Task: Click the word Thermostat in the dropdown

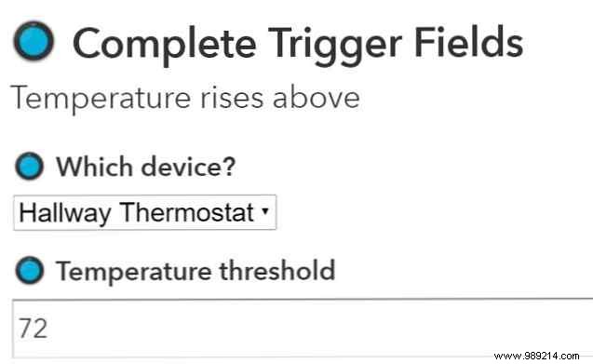Action: [187, 212]
